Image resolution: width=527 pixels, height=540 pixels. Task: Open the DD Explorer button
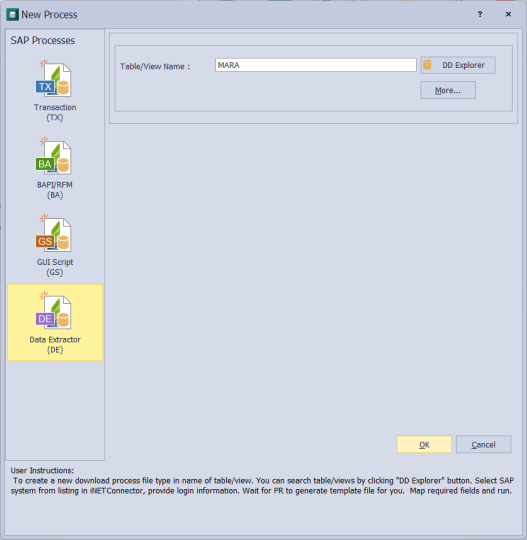pos(458,65)
